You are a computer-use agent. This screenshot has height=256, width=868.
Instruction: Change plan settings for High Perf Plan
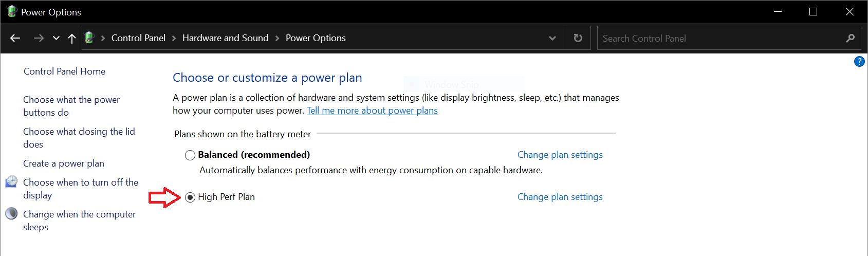coord(560,197)
